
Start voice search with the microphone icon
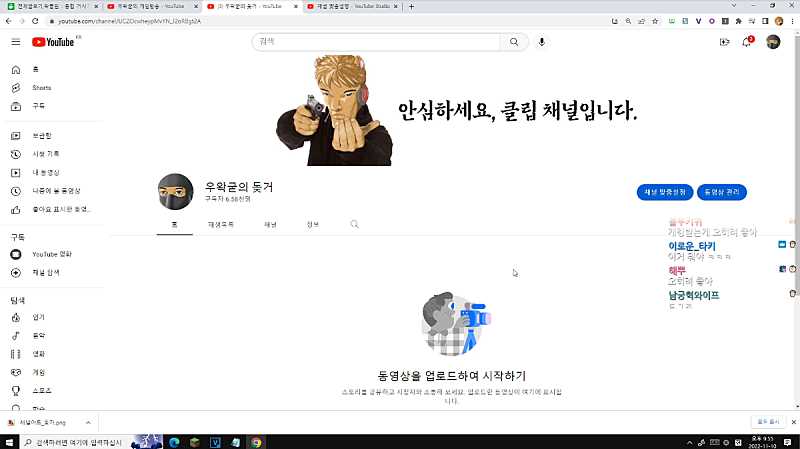coord(542,42)
